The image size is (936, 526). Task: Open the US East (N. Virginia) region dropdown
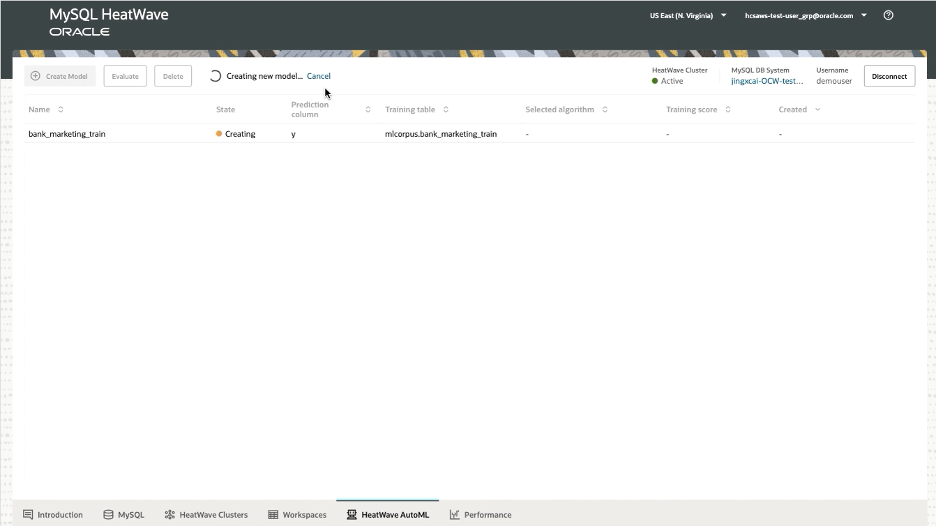(x=688, y=16)
